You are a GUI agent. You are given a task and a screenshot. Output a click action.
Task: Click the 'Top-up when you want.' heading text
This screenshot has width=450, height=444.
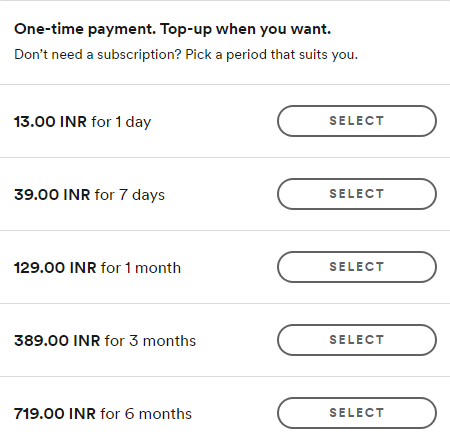pos(246,29)
